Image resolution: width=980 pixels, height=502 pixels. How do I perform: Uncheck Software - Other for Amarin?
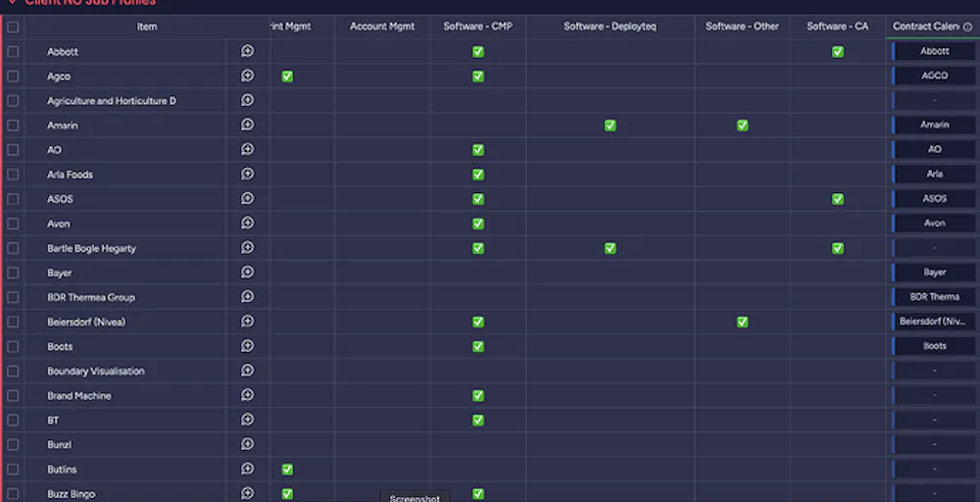(x=742, y=125)
